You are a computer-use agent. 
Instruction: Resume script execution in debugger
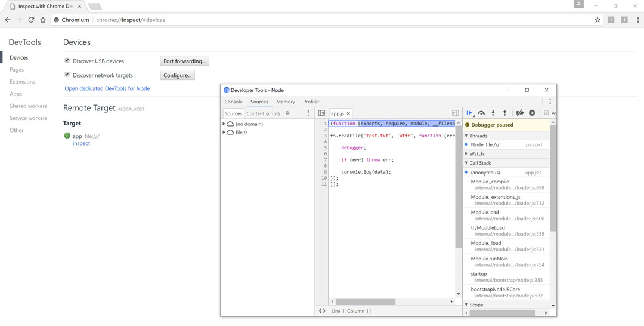pyautogui.click(x=469, y=113)
